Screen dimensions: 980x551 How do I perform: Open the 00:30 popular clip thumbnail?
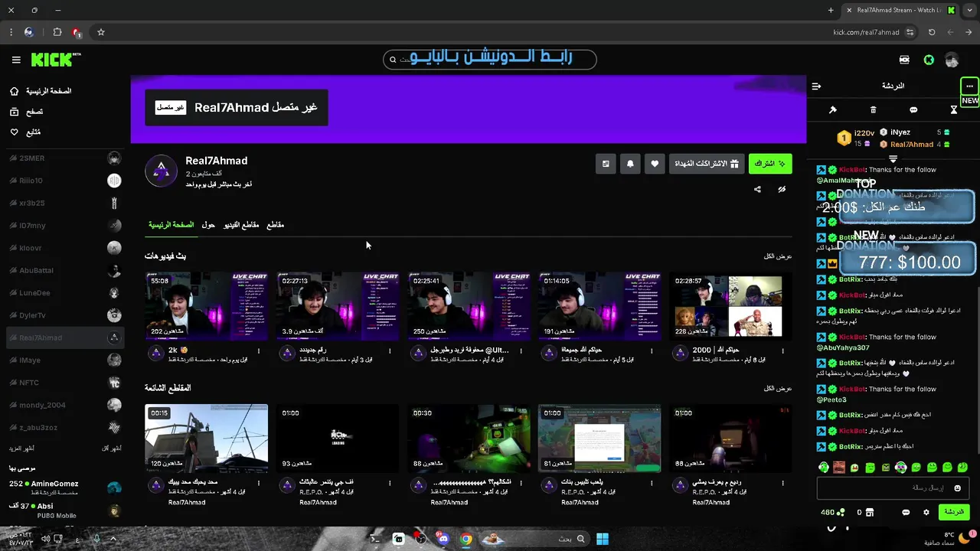pyautogui.click(x=469, y=439)
